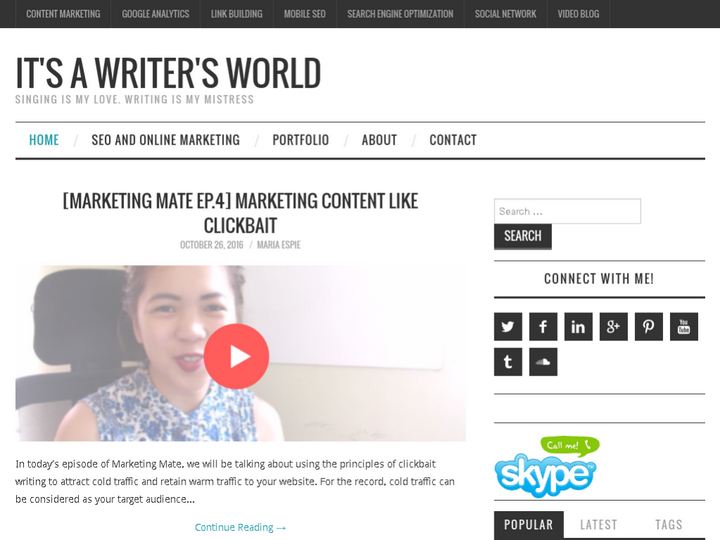The width and height of the screenshot is (720, 540).
Task: Switch to the Tags tab
Action: click(669, 524)
